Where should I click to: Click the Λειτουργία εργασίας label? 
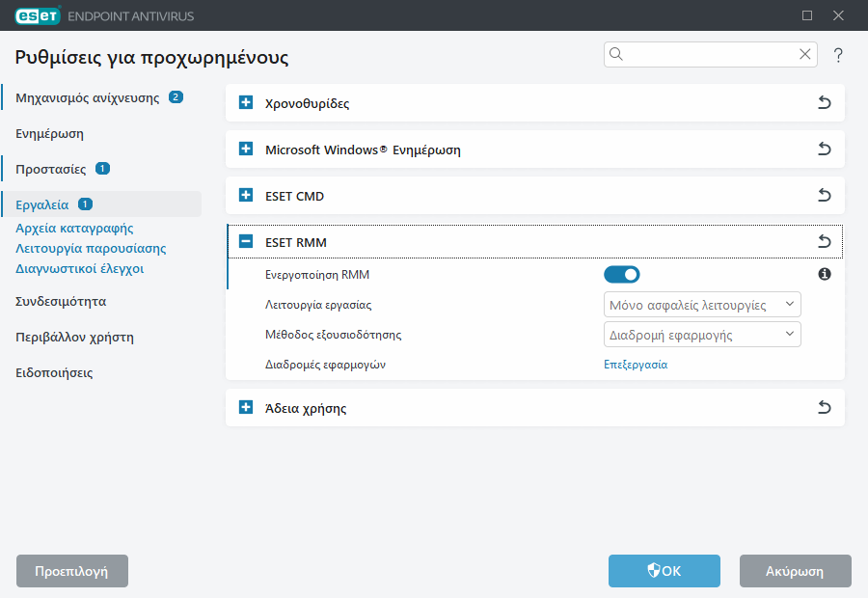pos(318,305)
